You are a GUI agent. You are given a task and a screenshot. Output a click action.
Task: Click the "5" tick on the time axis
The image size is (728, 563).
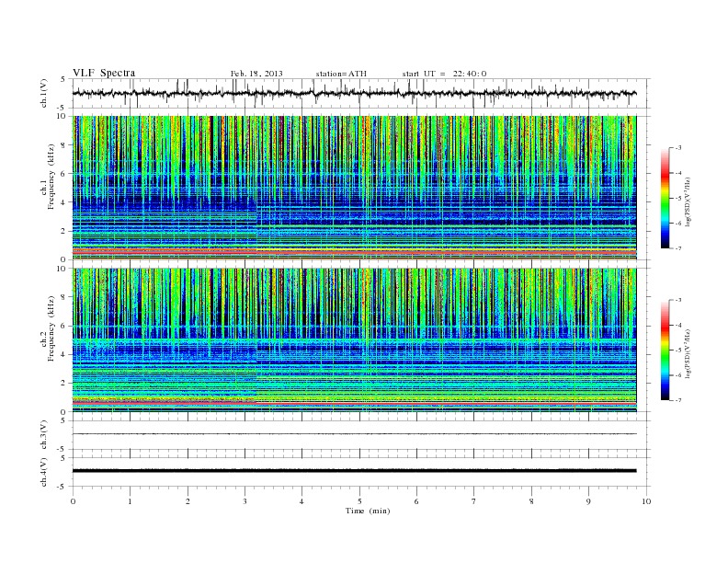pyautogui.click(x=359, y=501)
